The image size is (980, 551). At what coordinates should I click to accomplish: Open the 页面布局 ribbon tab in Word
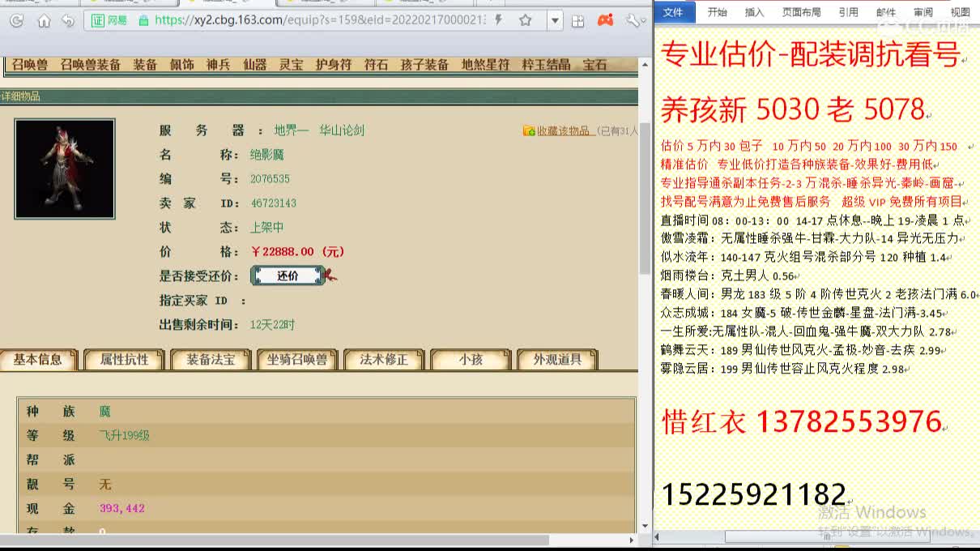point(802,12)
